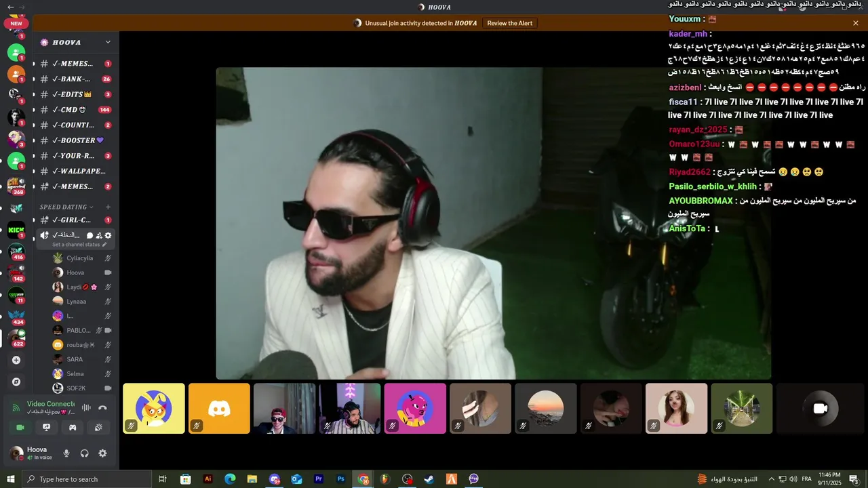
Task: Open the server icon with 368 badge
Action: (x=16, y=185)
